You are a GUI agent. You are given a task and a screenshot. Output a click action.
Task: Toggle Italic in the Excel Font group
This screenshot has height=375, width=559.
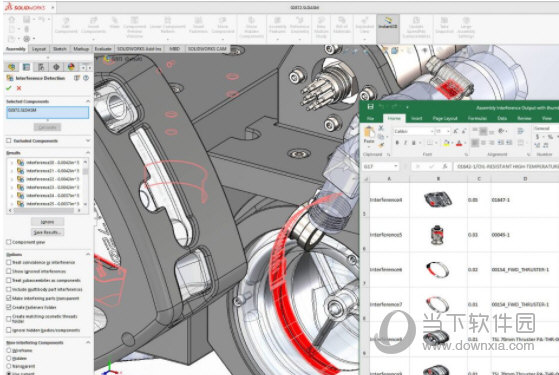pos(405,143)
